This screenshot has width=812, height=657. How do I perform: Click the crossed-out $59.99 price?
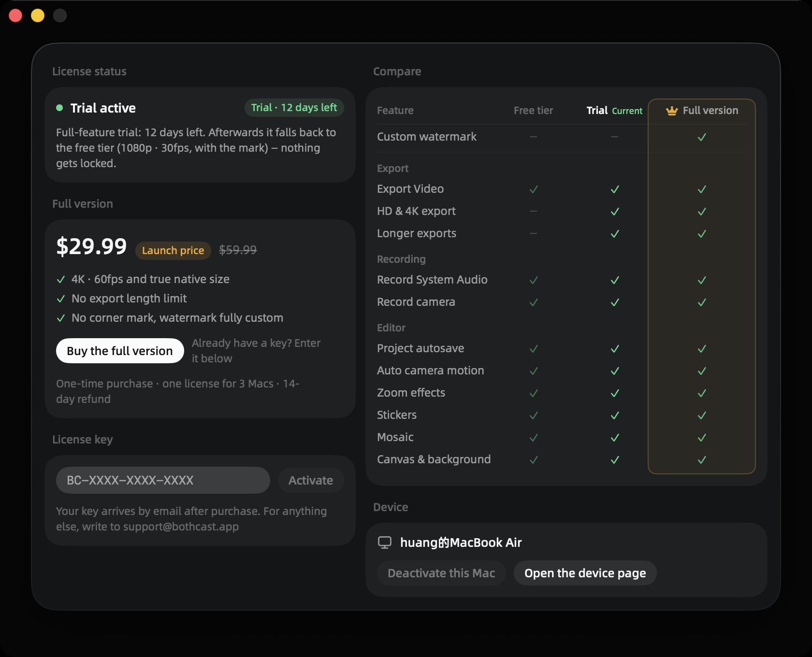238,250
